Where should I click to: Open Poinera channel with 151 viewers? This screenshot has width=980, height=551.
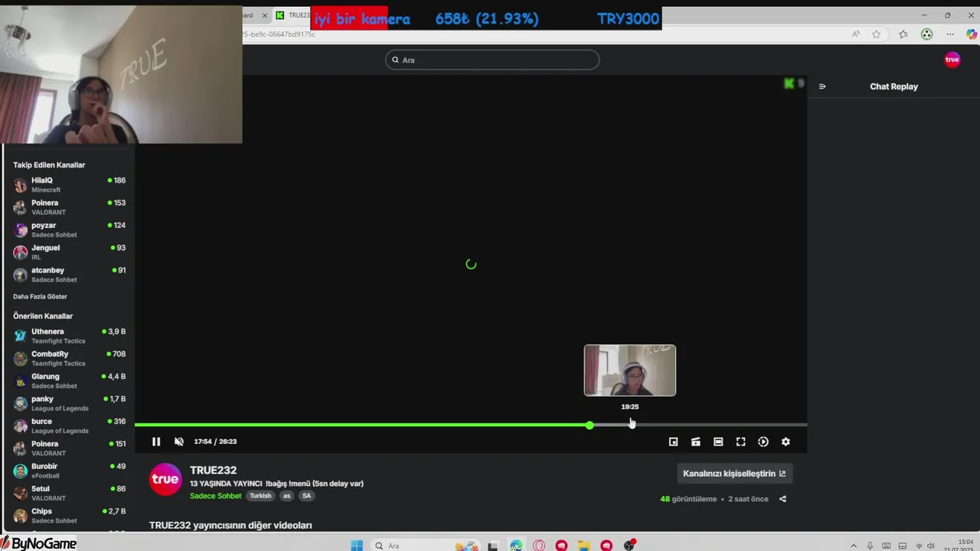point(69,448)
